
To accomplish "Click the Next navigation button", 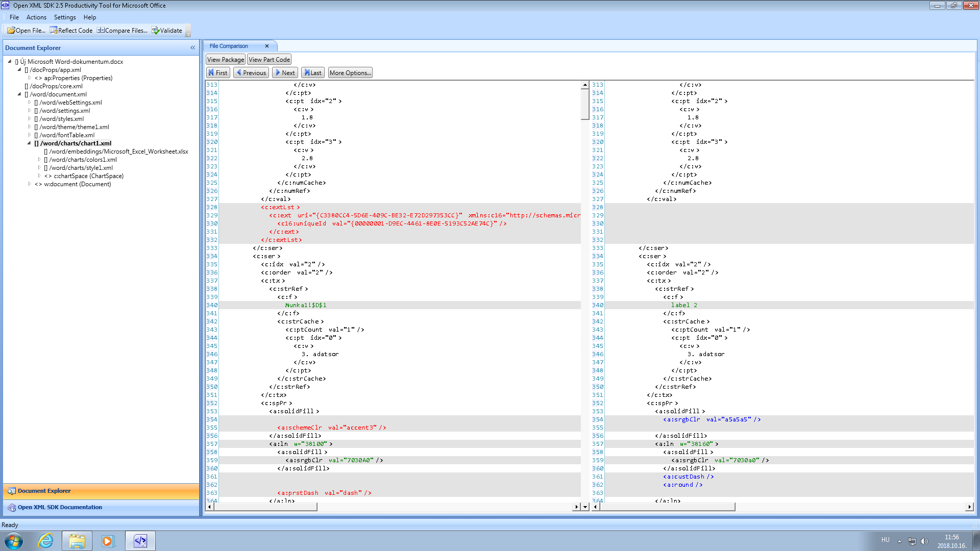I will tap(284, 72).
